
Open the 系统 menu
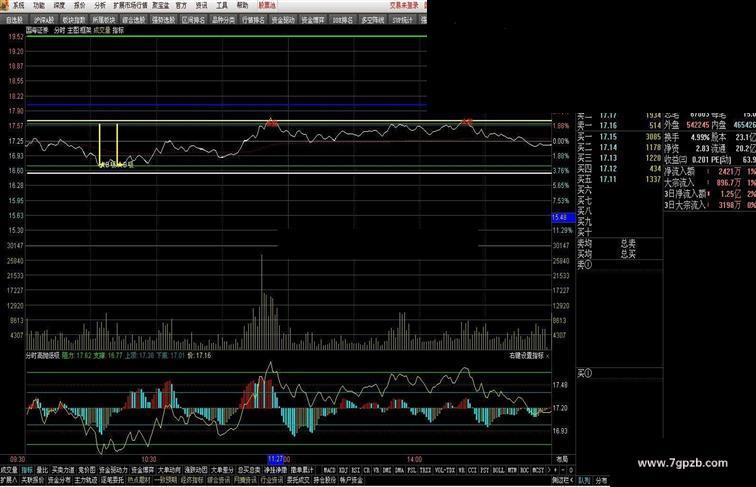click(18, 6)
